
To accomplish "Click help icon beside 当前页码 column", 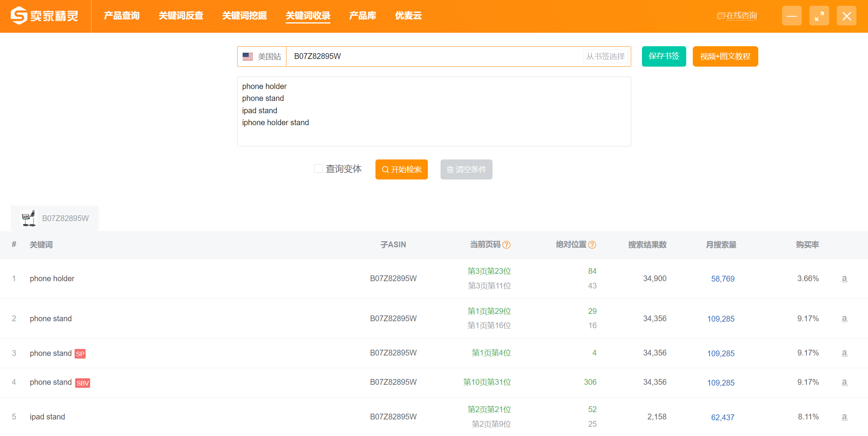I will (506, 245).
